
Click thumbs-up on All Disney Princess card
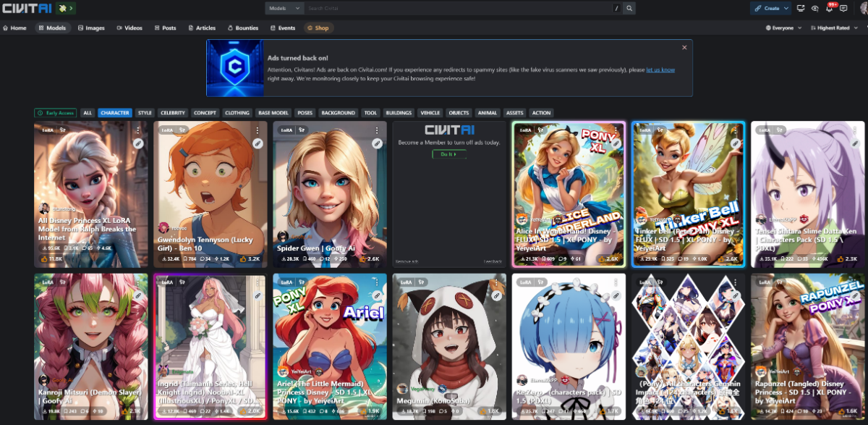click(43, 258)
